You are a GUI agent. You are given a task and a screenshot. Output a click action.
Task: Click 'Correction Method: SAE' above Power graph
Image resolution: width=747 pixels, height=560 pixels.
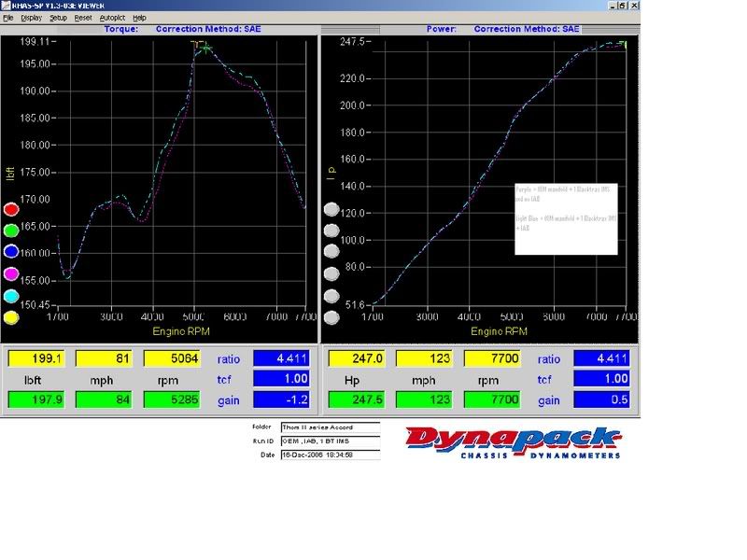(x=527, y=29)
